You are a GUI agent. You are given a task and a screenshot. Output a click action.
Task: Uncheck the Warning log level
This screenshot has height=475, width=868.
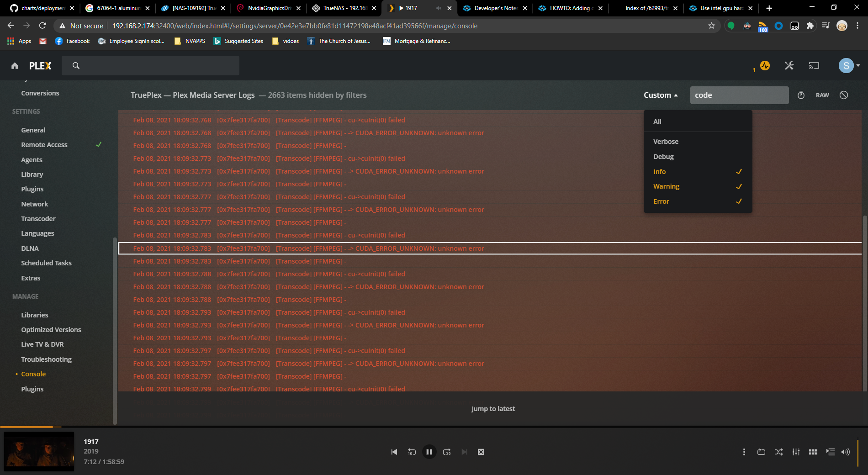[698, 186]
